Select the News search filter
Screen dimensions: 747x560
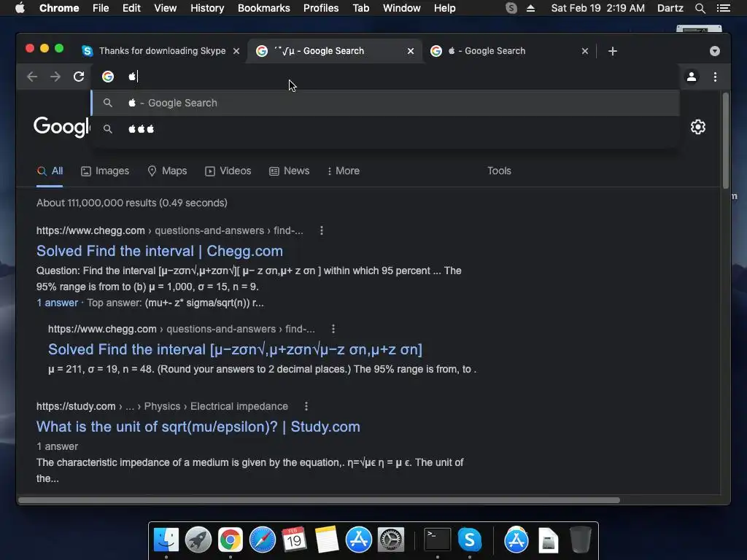coord(289,171)
